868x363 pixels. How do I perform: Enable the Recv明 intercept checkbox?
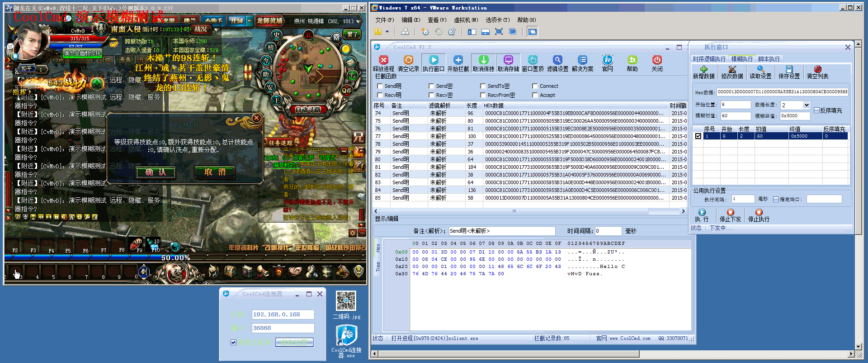pos(380,95)
